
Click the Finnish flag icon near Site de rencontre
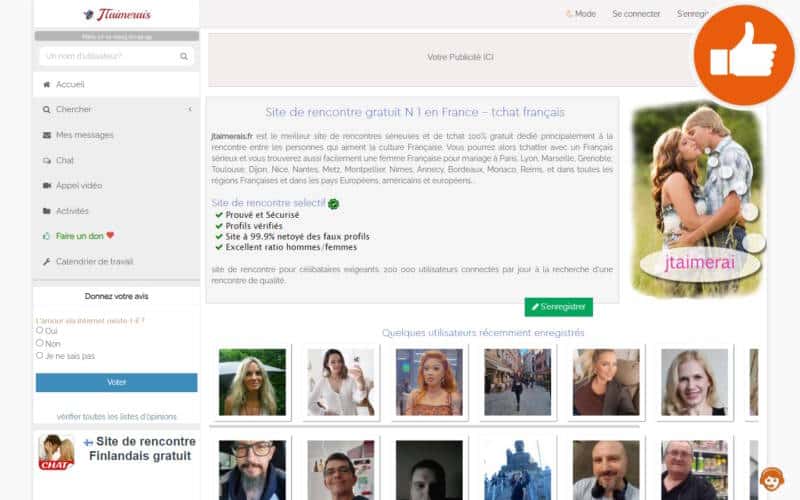[88, 442]
